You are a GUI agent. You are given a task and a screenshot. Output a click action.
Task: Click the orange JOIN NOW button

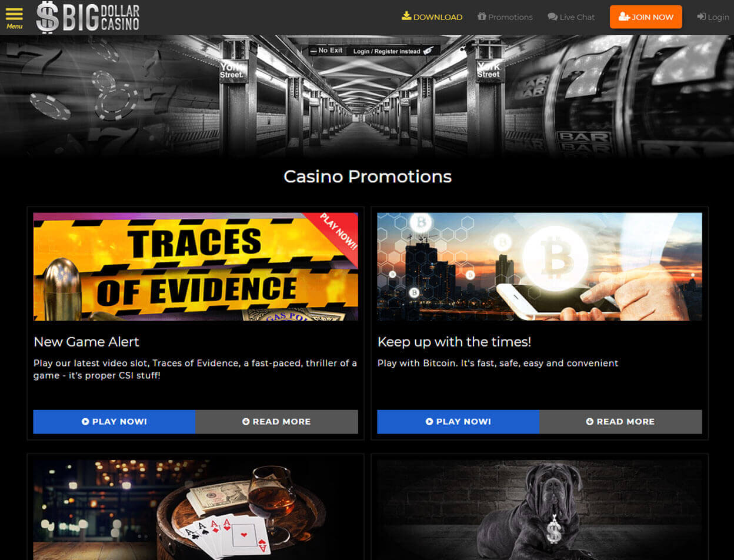point(646,17)
